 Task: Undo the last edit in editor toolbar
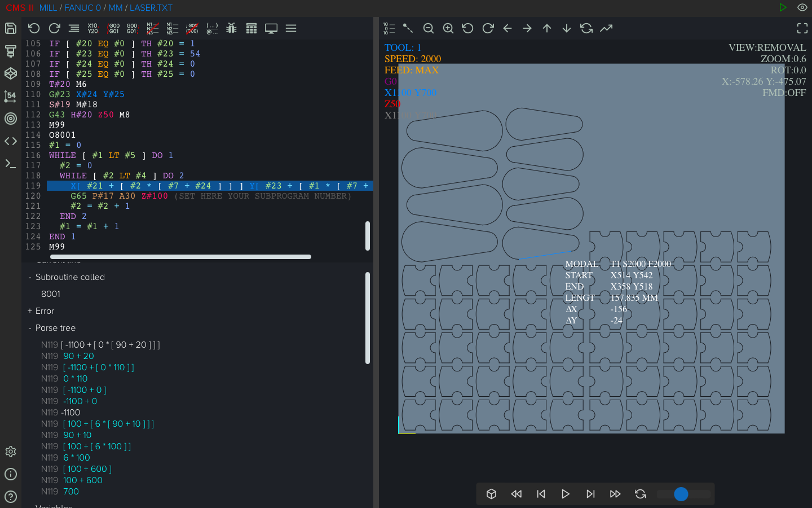pyautogui.click(x=34, y=28)
